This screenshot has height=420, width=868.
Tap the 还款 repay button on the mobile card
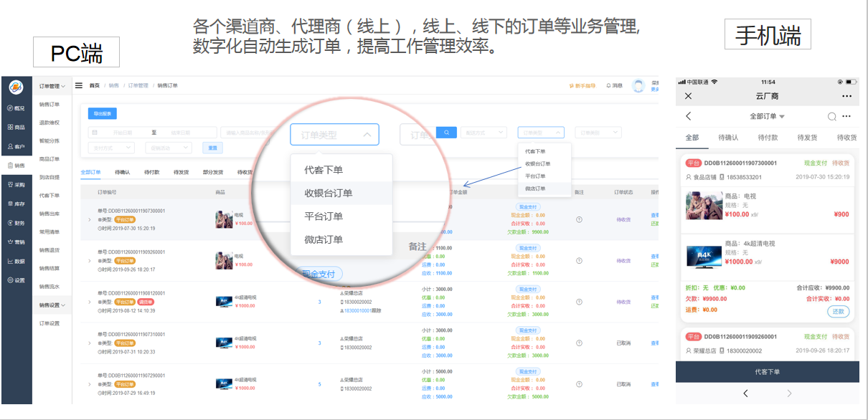click(x=838, y=312)
